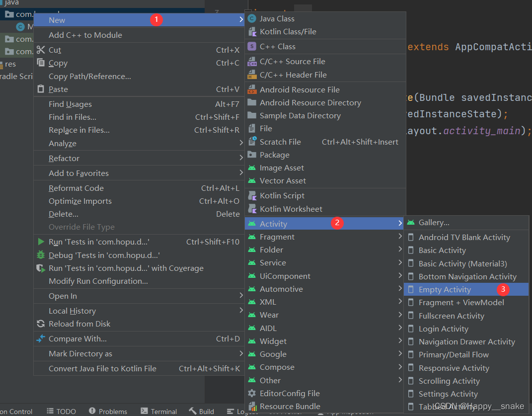Click the Android Resource File icon
Image resolution: width=532 pixels, height=416 pixels.
point(252,89)
